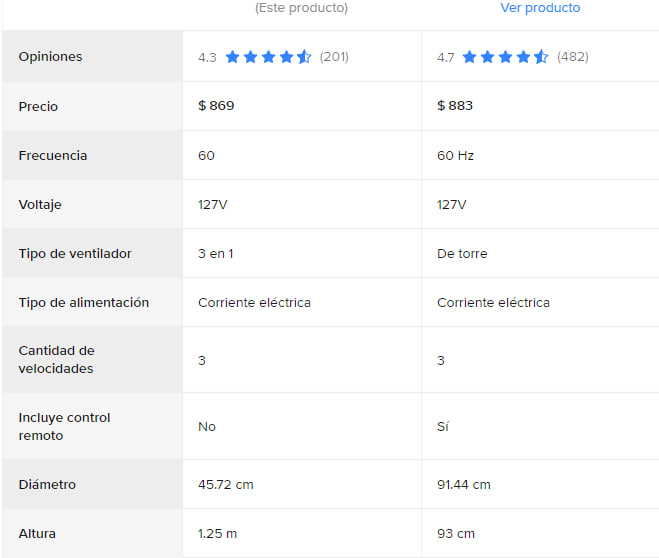
Task: Open the (482) reviews count
Action: tap(573, 57)
